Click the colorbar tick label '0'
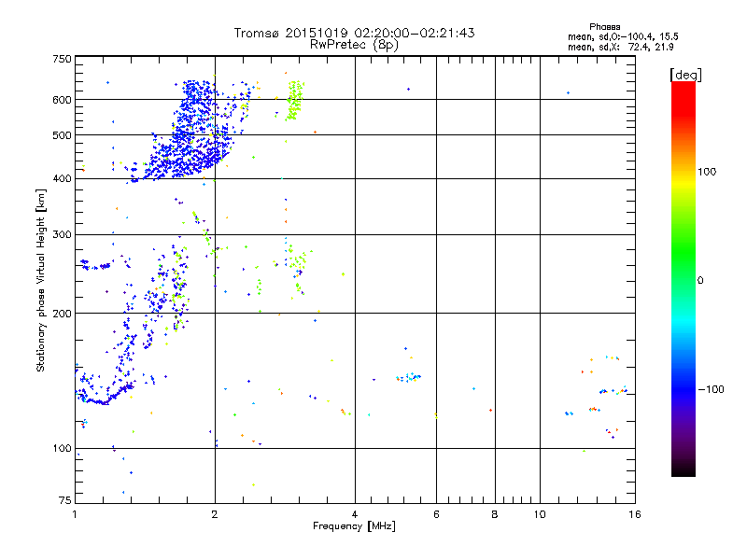This screenshot has height=560, width=747. [699, 281]
